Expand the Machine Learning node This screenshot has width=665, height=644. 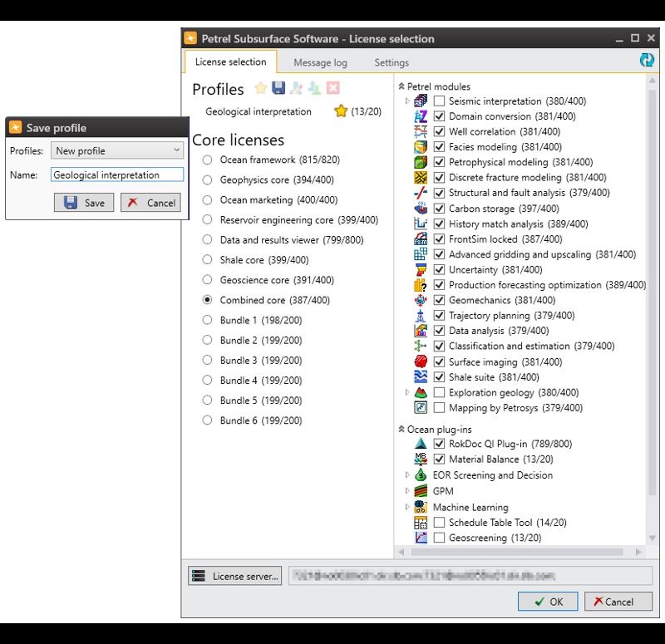click(x=407, y=507)
